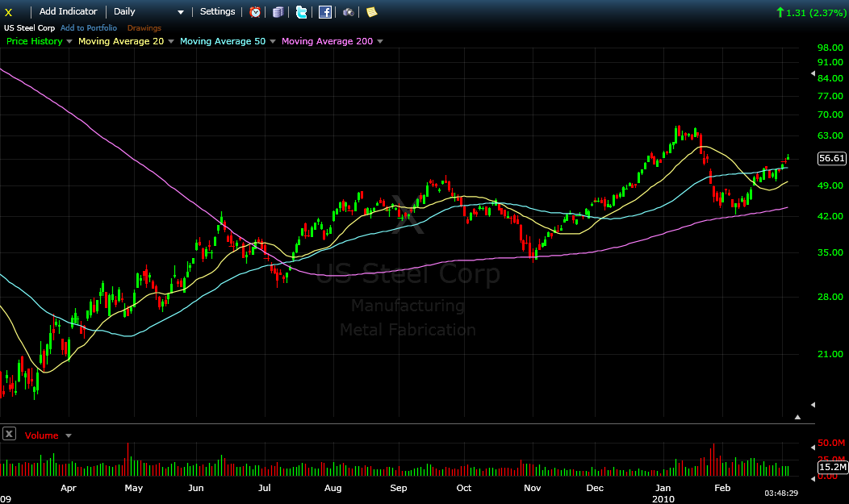Click the Jan 2010 date axis label

[x=663, y=494]
